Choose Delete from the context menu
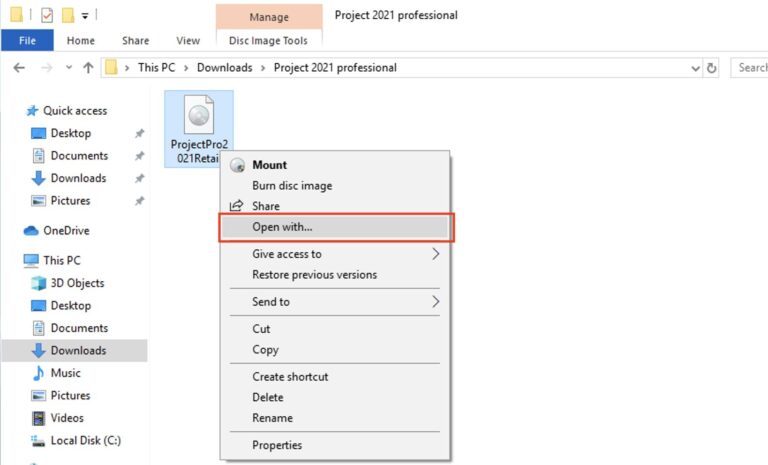The width and height of the screenshot is (768, 465). 335,397
